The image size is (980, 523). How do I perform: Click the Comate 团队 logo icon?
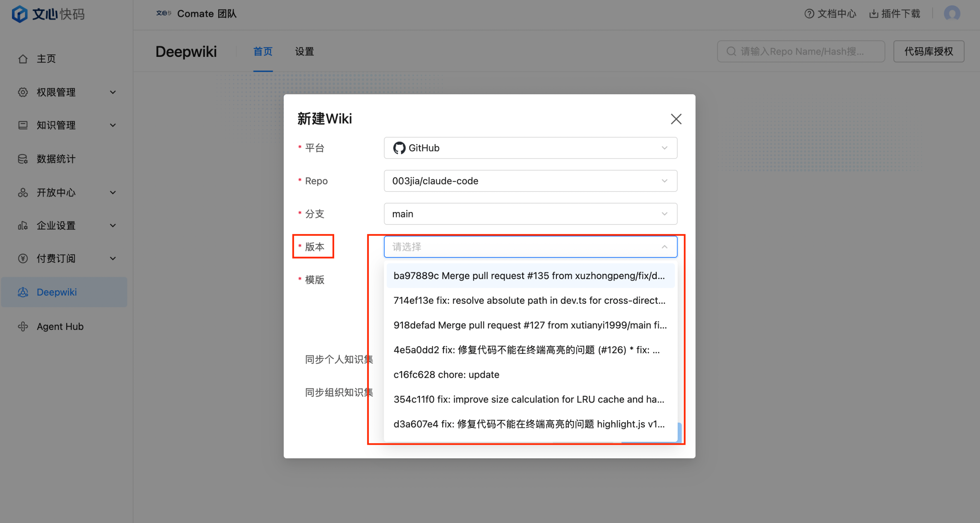click(x=164, y=13)
